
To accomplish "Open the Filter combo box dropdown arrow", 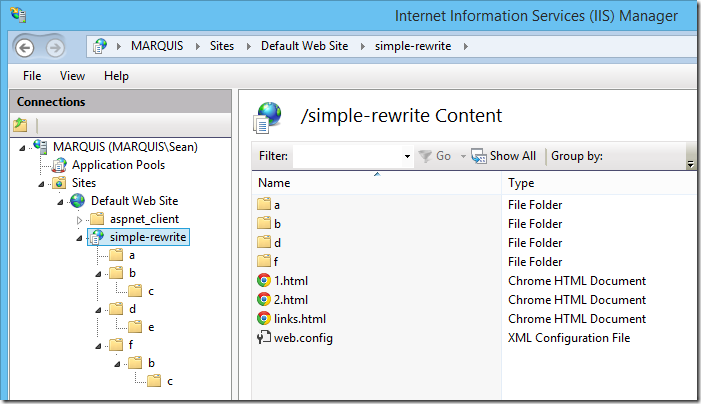I will coord(407,157).
